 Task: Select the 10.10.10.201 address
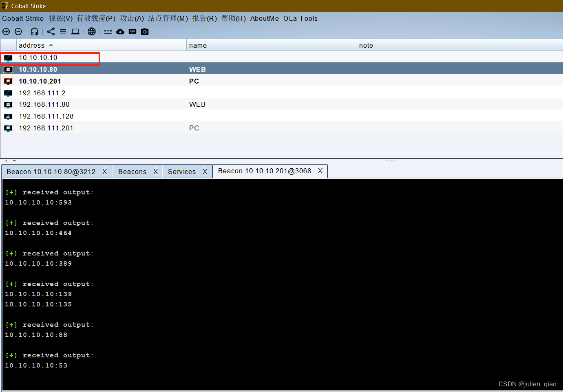pos(40,81)
